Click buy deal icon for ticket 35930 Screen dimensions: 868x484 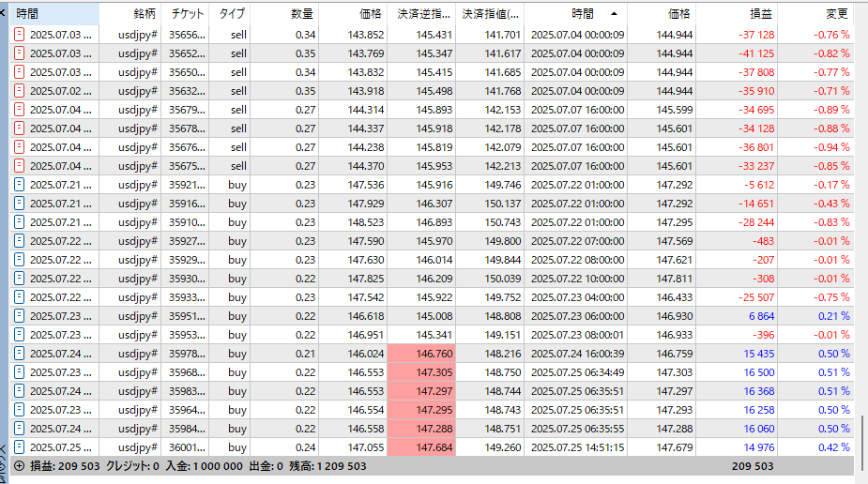19,279
